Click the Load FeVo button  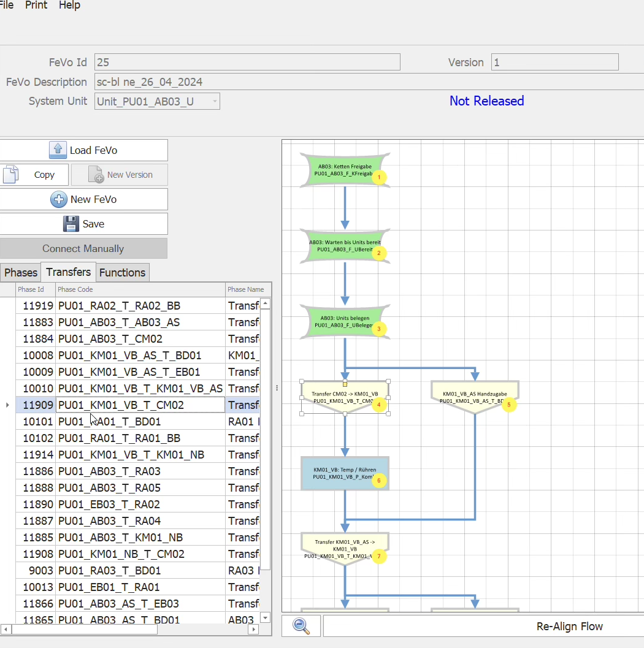point(83,150)
